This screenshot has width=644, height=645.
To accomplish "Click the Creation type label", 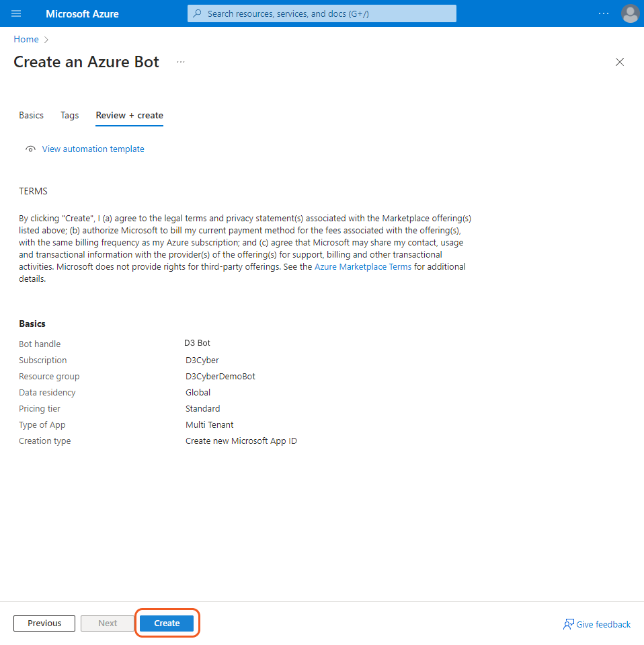I will [x=45, y=441].
